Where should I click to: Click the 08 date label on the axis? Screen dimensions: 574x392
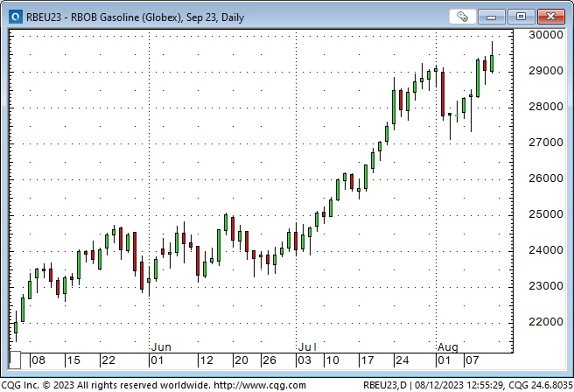[x=38, y=360]
